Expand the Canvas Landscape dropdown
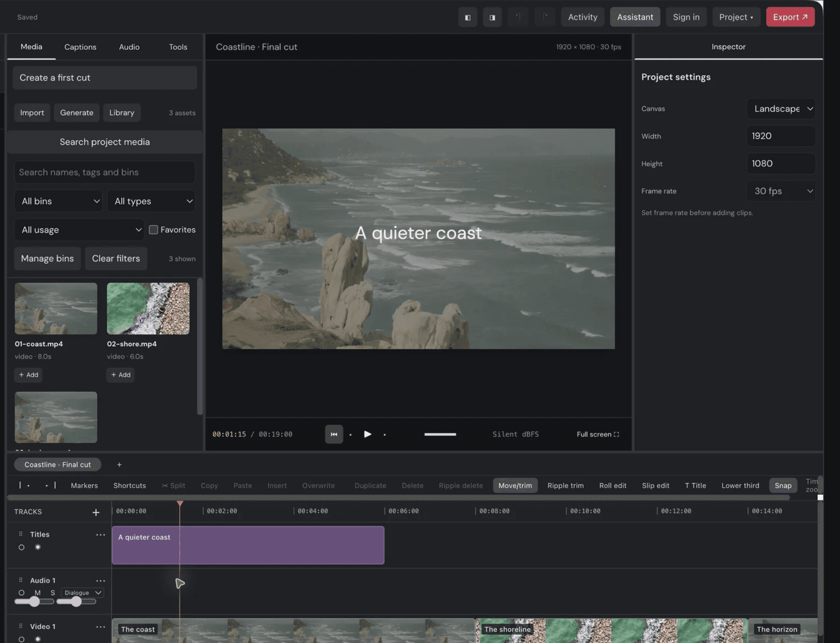Image resolution: width=840 pixels, height=643 pixels. pyautogui.click(x=781, y=108)
